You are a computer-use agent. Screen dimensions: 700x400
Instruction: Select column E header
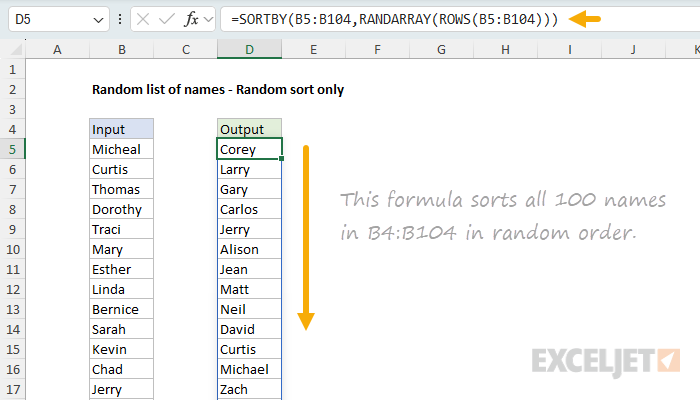click(x=313, y=49)
